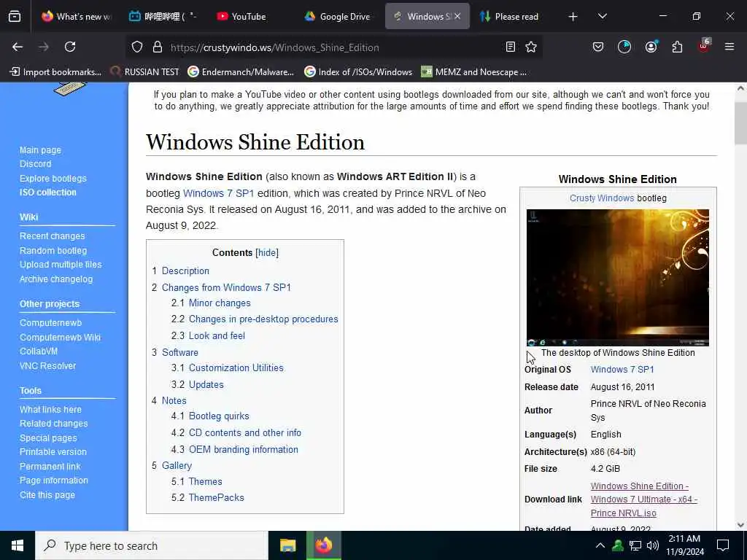This screenshot has height=560, width=747.
Task: Open CollabVM sidebar link
Action: tap(39, 351)
